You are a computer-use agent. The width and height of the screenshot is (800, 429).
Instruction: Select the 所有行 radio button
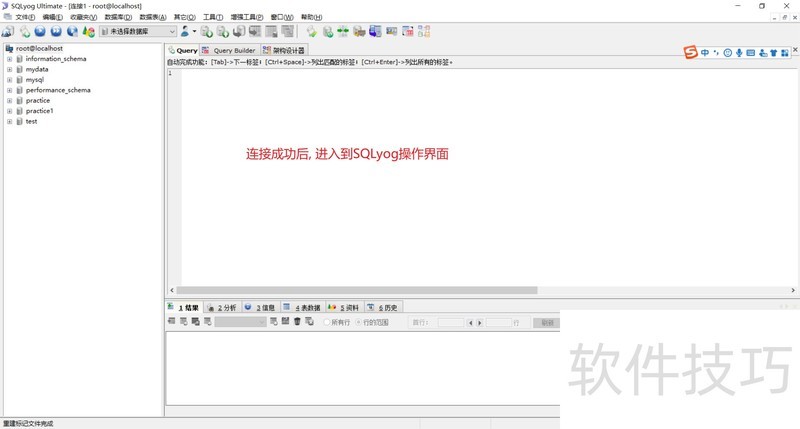click(327, 322)
